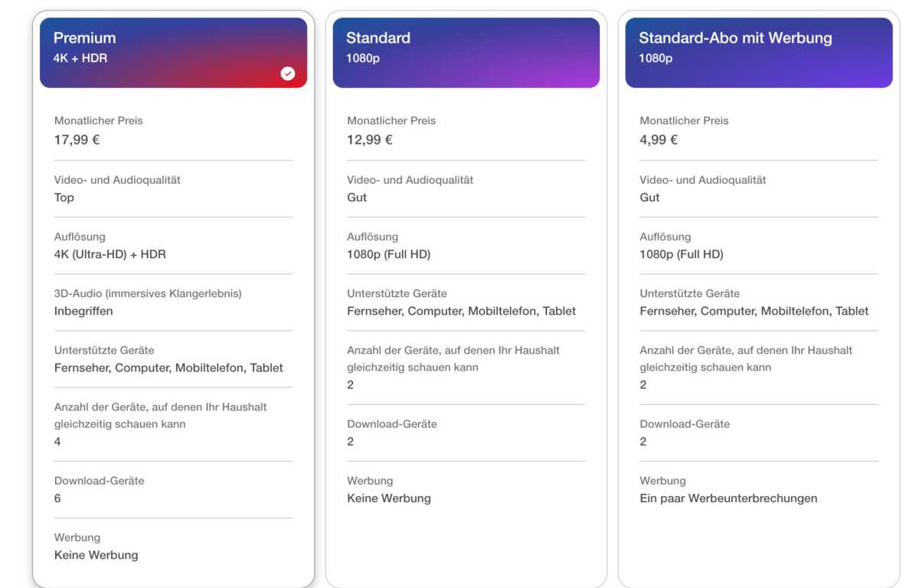
Task: Choose the Standard plan title
Action: pos(378,38)
